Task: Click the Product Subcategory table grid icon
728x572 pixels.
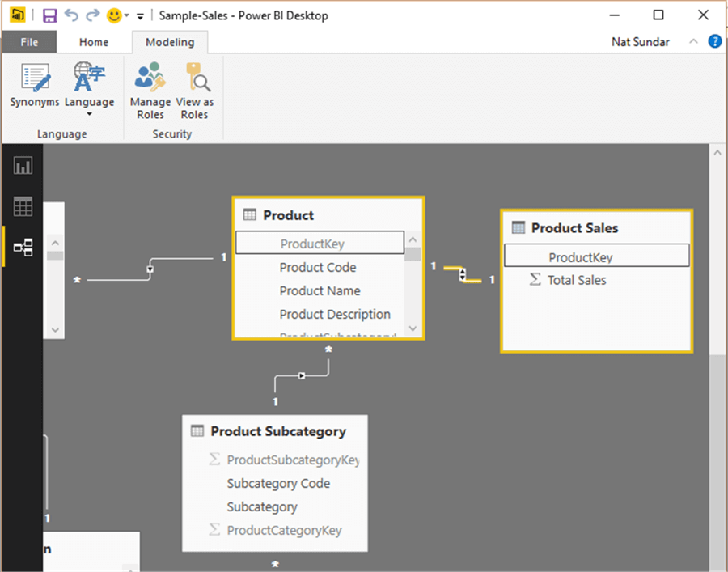Action: pyautogui.click(x=197, y=431)
